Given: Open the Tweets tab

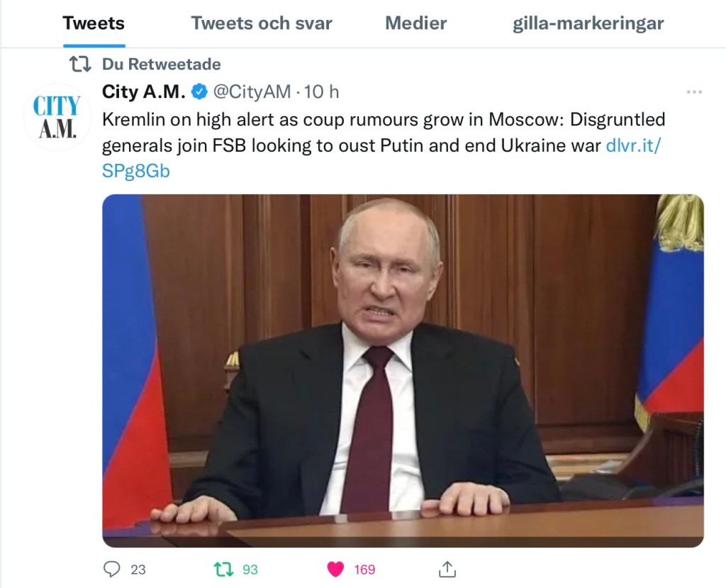Looking at the screenshot, I should (x=93, y=23).
